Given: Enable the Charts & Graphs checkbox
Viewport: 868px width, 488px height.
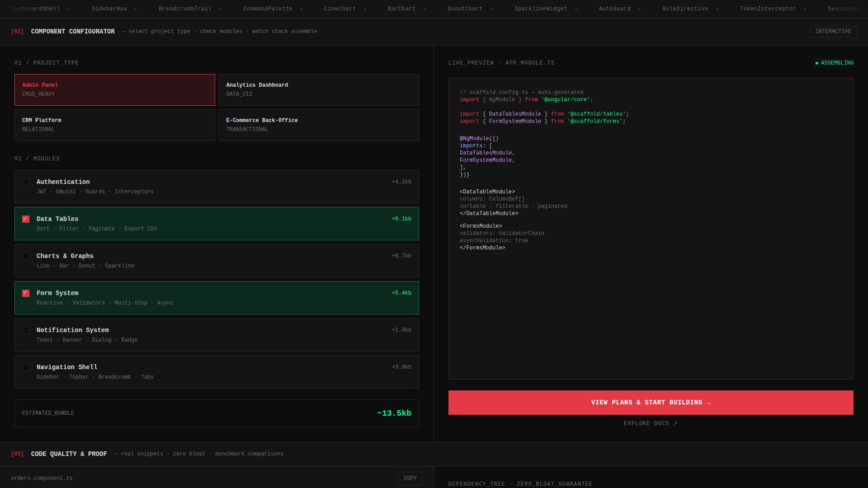Looking at the screenshot, I should (x=26, y=256).
